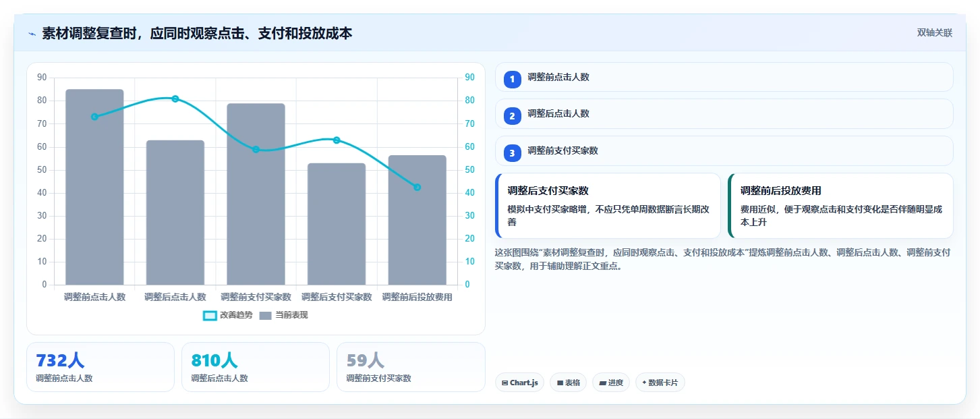Click numbered badge 1 in the list
Viewport: 980px width, 419px height.
pyautogui.click(x=512, y=80)
